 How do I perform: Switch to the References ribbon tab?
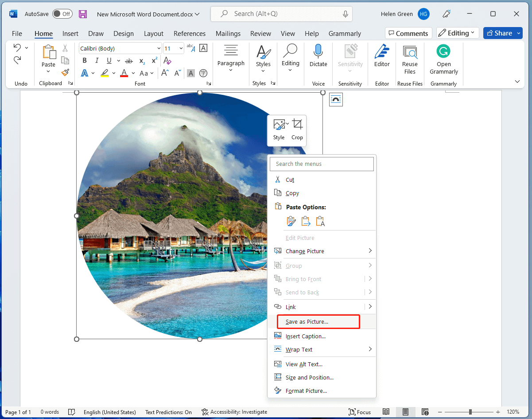[190, 33]
